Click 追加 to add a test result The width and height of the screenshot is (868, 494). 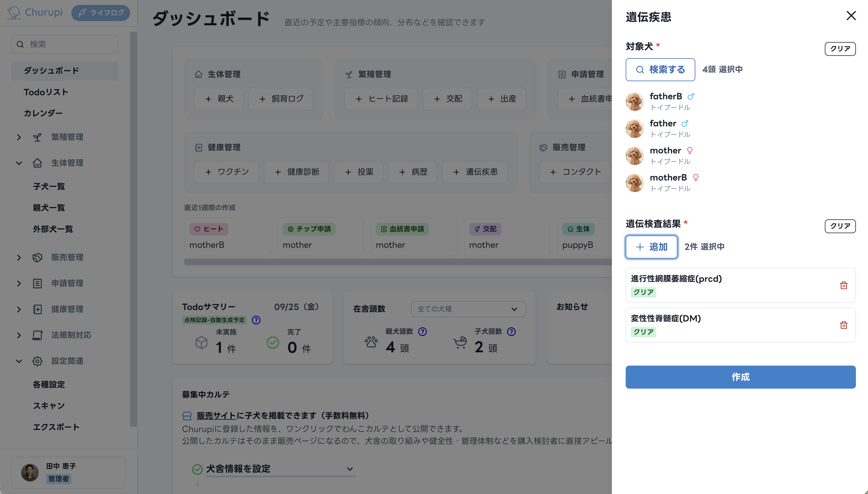tap(651, 247)
